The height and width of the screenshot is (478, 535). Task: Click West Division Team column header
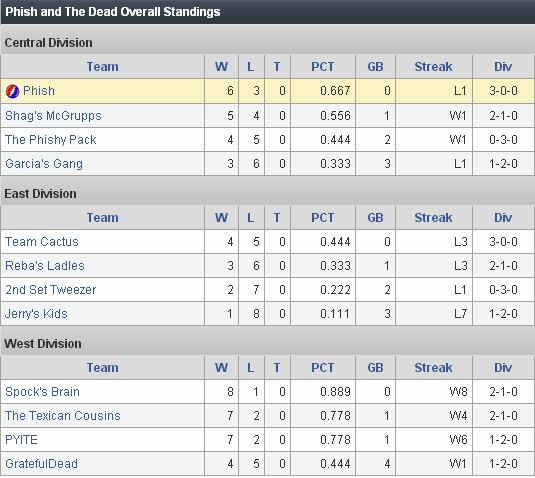[102, 368]
